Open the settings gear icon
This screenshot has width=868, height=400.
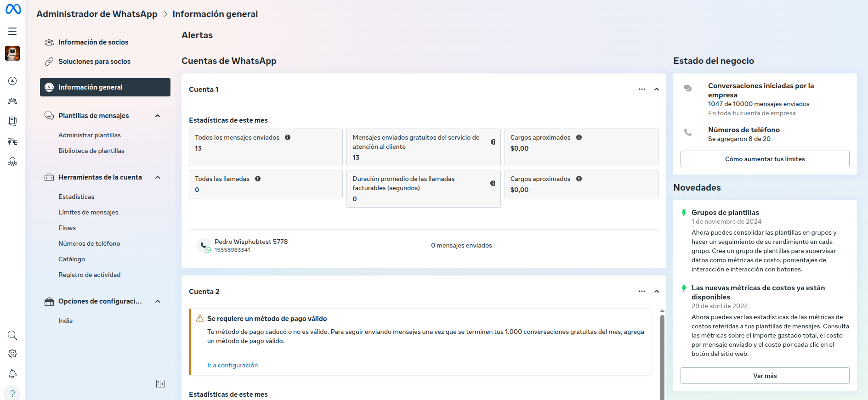[12, 354]
